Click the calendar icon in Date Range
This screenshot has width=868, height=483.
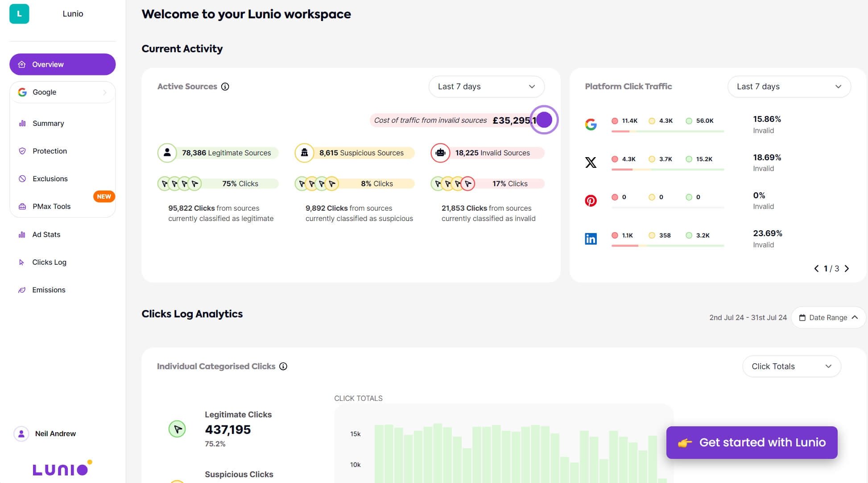click(802, 318)
